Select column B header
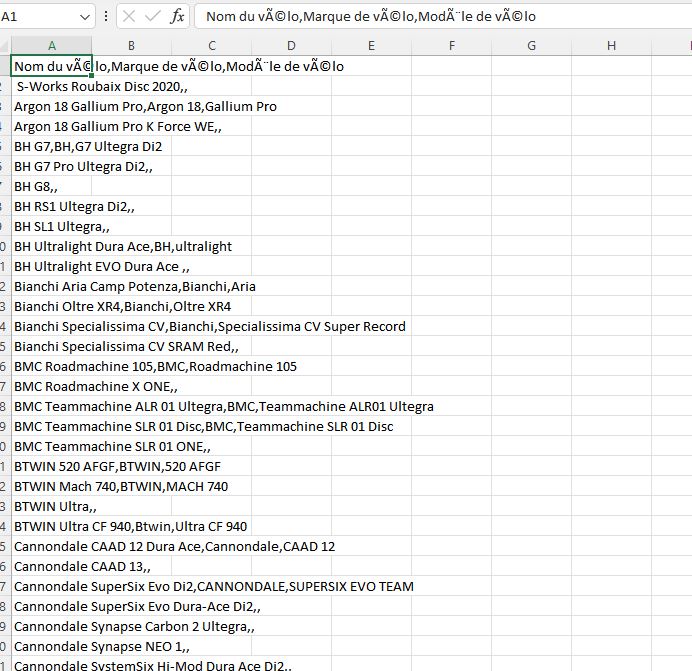This screenshot has height=671, width=692. 131,45
